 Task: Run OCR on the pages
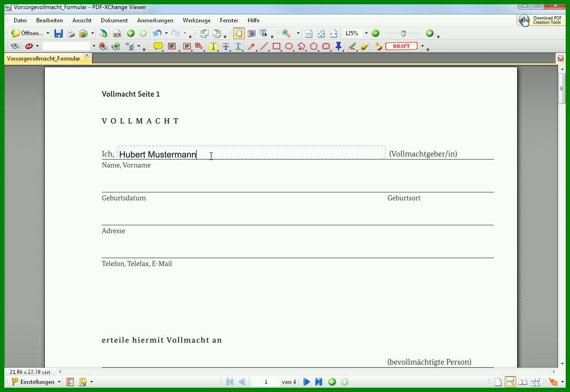117,33
